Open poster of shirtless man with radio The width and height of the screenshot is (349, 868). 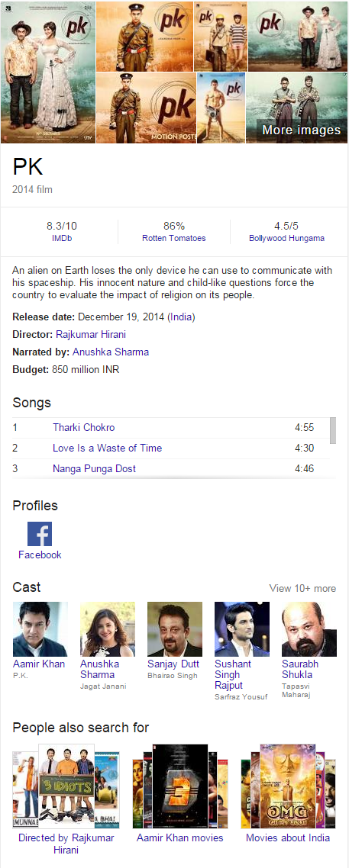coord(221,108)
